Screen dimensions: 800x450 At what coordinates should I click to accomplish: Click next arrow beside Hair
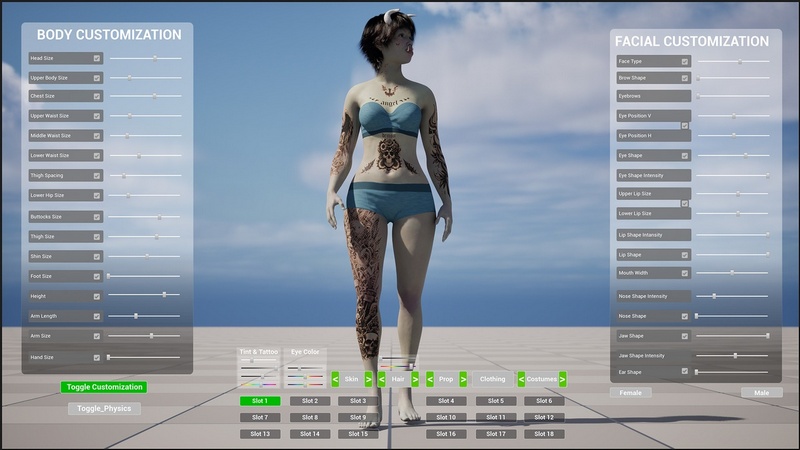(x=415, y=379)
